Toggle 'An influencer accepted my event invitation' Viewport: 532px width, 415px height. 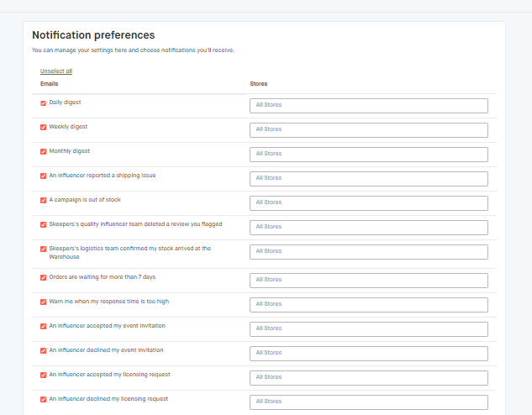pyautogui.click(x=44, y=327)
